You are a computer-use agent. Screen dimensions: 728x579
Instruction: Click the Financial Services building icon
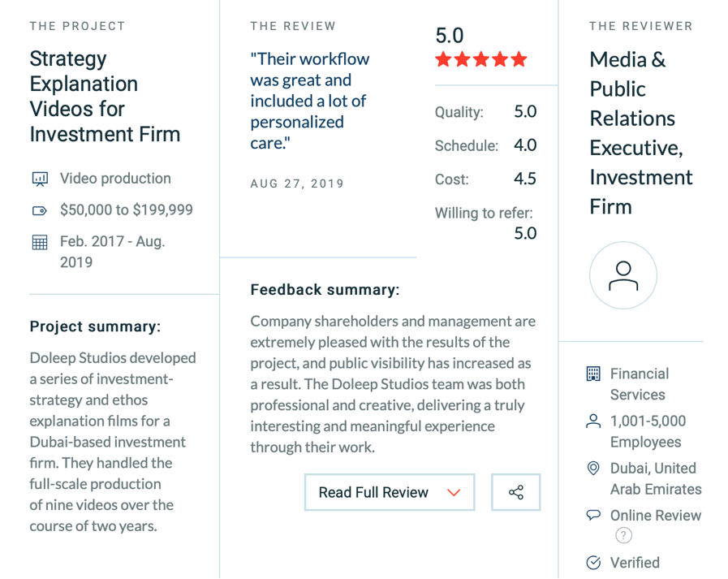593,374
